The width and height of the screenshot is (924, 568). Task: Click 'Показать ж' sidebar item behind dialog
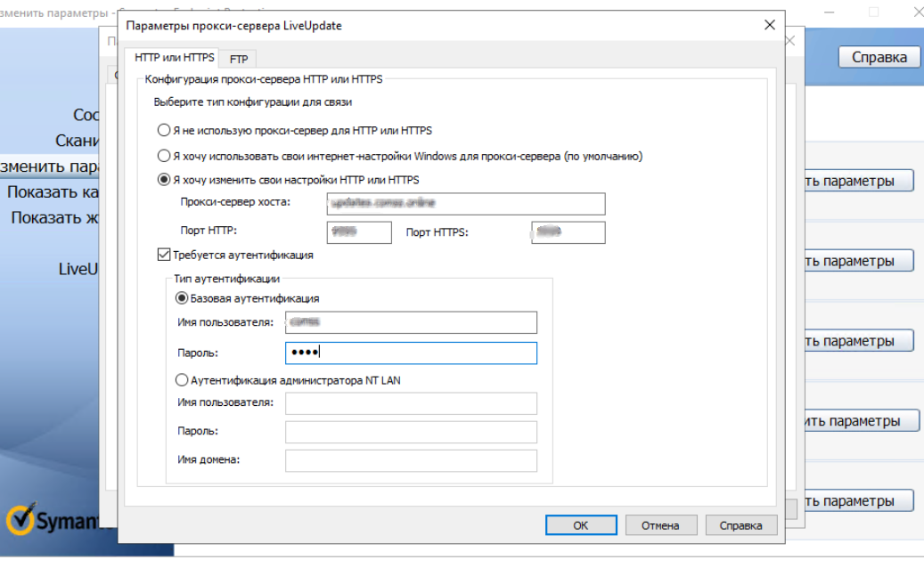[55, 218]
